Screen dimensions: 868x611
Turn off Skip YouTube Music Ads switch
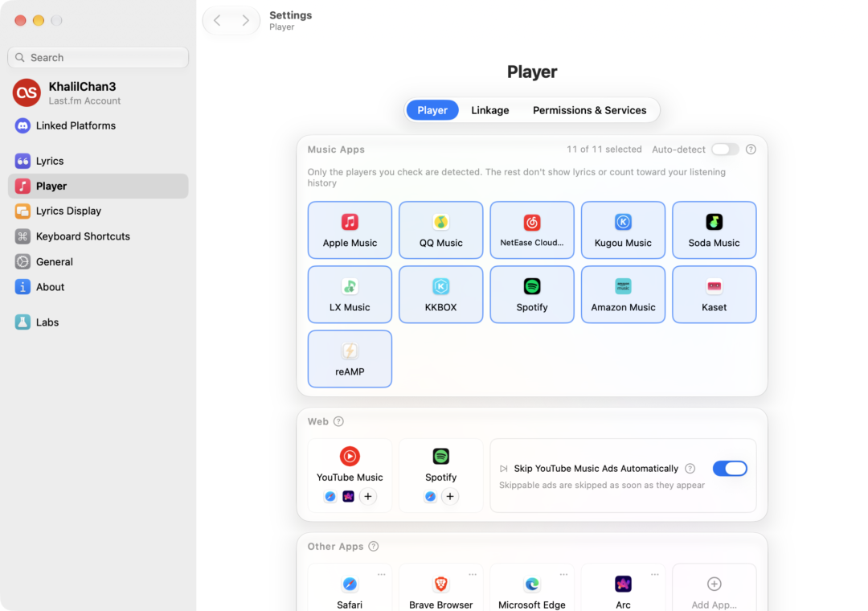(x=730, y=469)
